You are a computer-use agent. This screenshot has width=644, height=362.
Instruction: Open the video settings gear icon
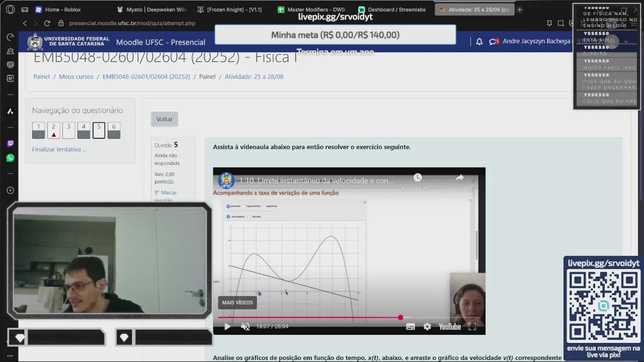tap(427, 326)
